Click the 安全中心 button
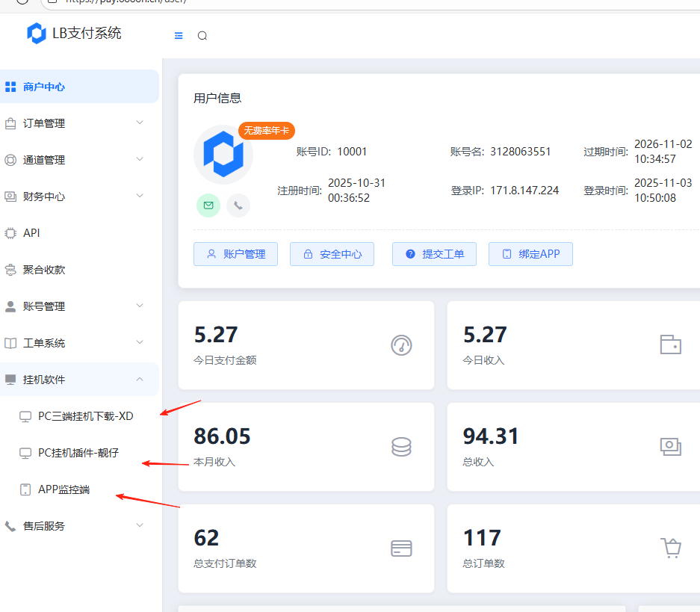700x612 pixels. 332,254
